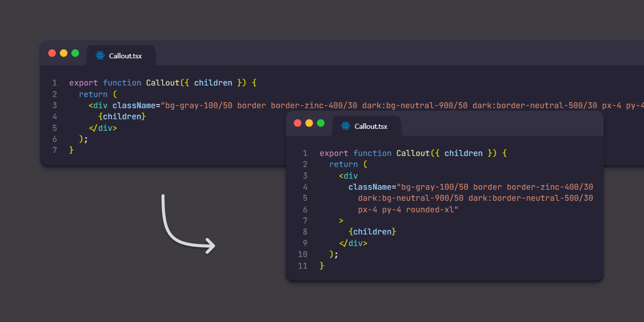
Task: Click "{children}" in back window line 4
Action: 122,117
